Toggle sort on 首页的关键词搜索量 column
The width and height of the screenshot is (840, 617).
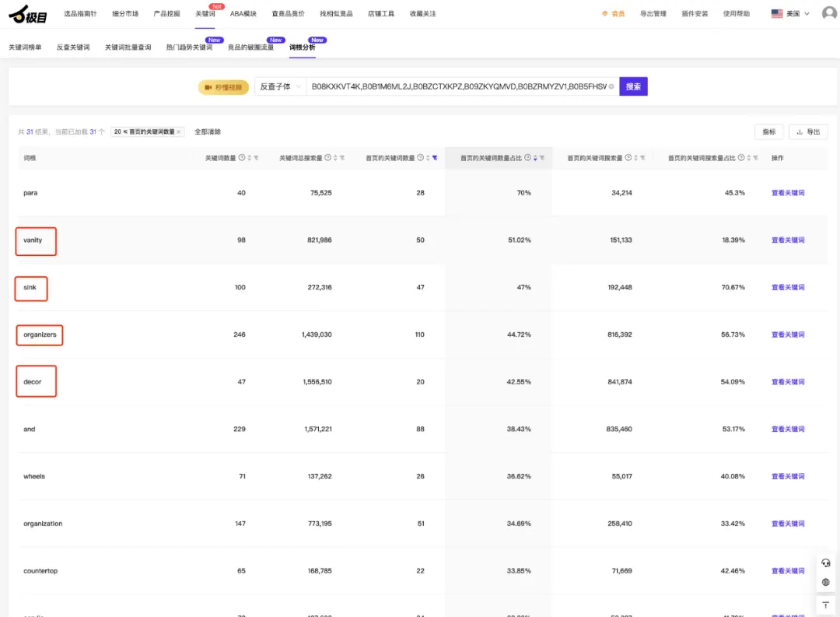635,158
